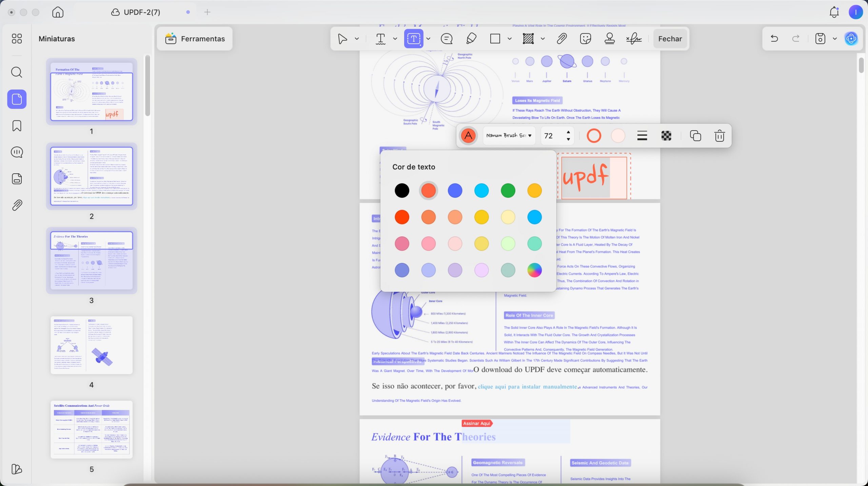Toggle the text box opacity checkerboard button
This screenshot has height=486, width=868.
tap(666, 136)
